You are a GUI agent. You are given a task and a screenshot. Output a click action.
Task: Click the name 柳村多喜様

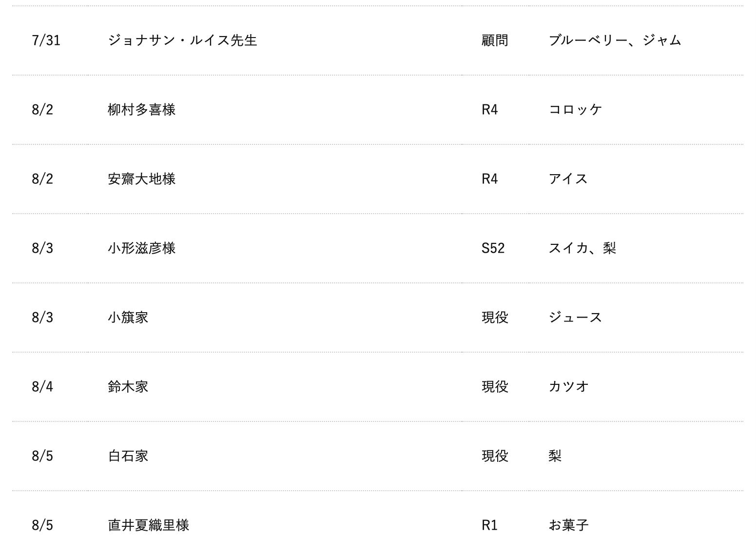point(141,110)
